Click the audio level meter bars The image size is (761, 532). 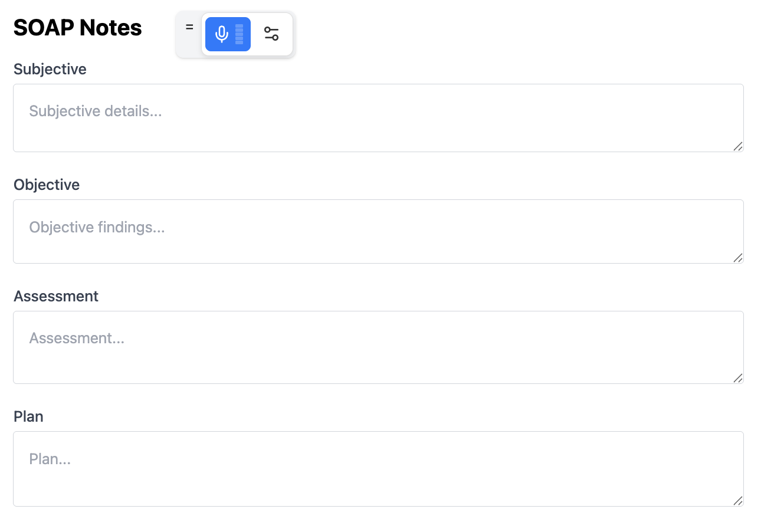tap(239, 34)
